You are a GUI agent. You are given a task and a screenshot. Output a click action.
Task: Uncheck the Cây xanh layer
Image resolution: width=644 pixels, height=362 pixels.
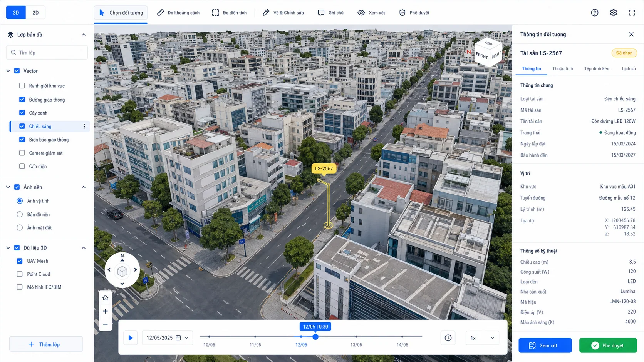click(x=22, y=113)
